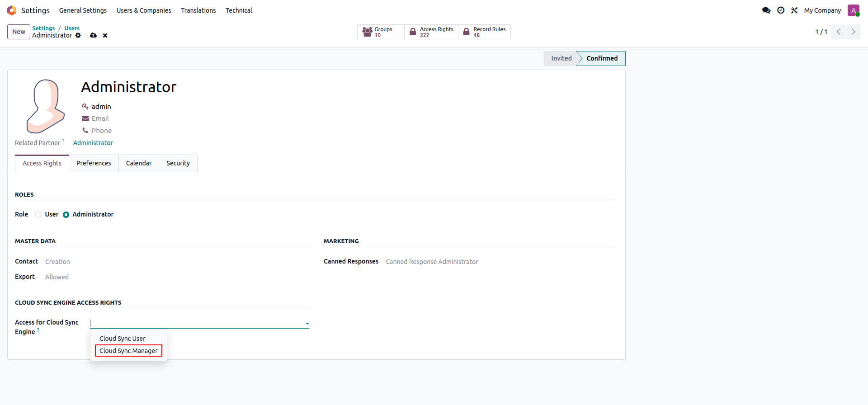This screenshot has height=405, width=868.
Task: Show help tooltip for Related Partner
Action: click(x=63, y=141)
